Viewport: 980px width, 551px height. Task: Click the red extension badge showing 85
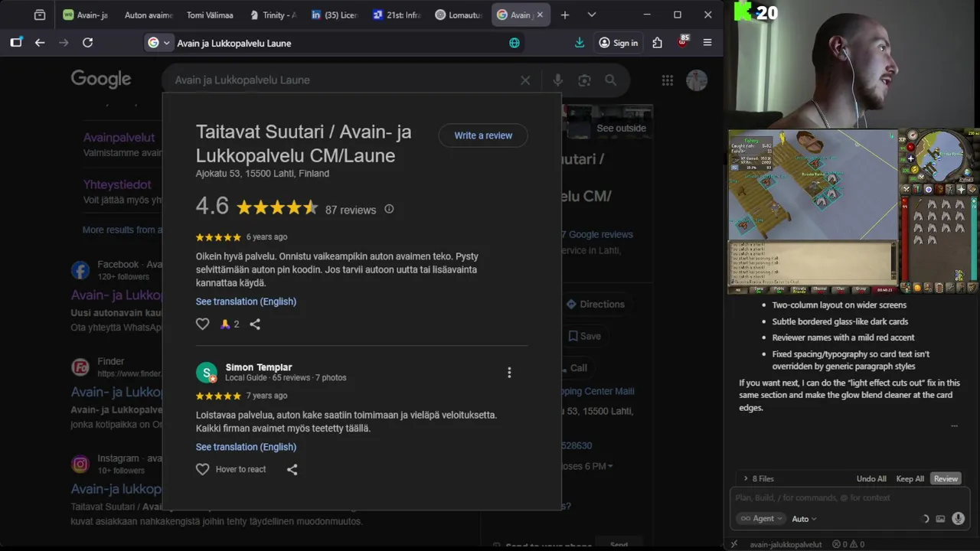click(682, 41)
